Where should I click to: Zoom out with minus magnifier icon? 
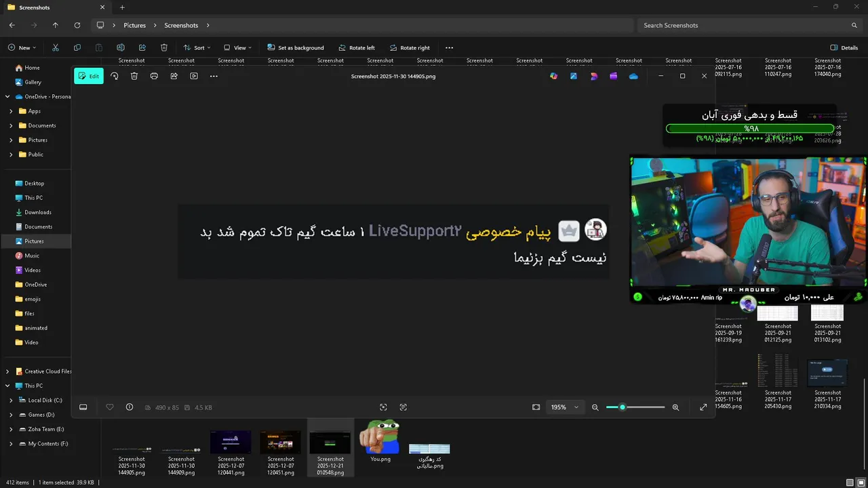tap(595, 407)
